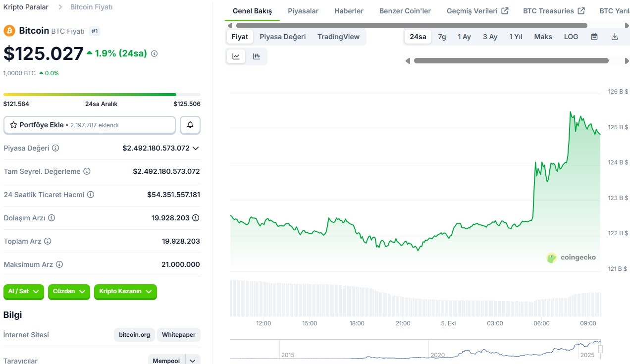
Task: Switch to candlestick chart view icon
Action: 257,56
